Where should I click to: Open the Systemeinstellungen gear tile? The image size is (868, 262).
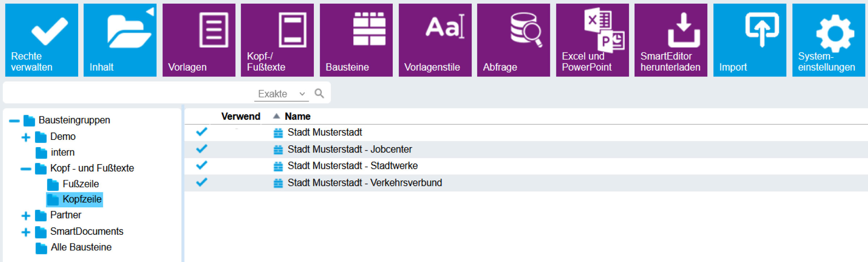click(829, 40)
